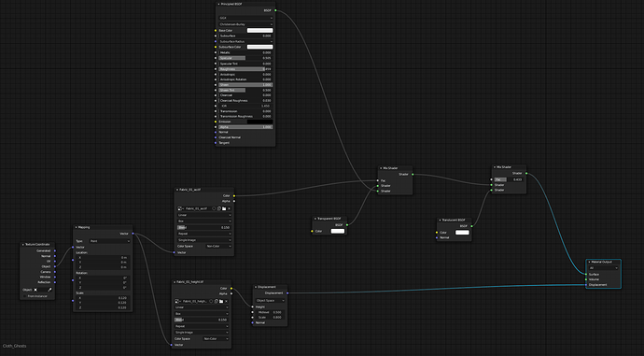Open Linear interpolation dropdown in Fabric_01_ao
The width and height of the screenshot is (644, 356).
point(204,215)
